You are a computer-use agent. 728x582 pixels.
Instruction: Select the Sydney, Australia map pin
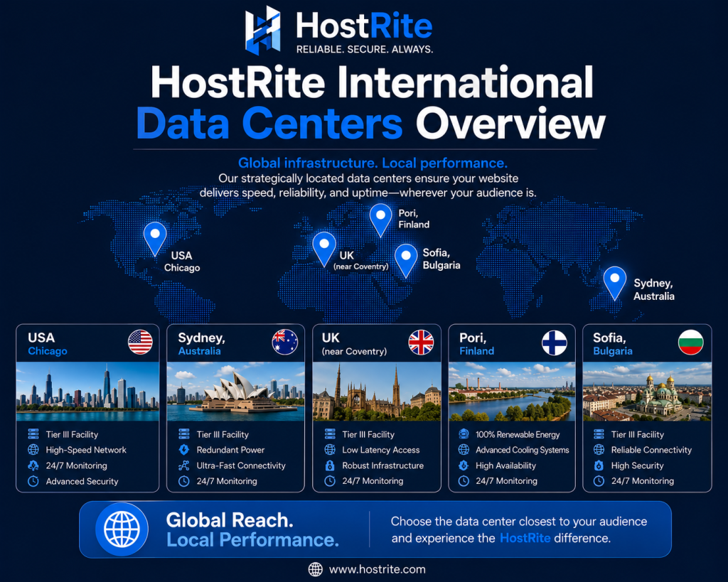point(615,283)
